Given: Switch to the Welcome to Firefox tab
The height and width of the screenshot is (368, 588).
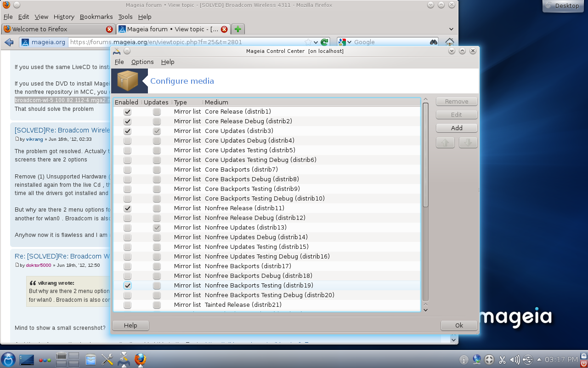Looking at the screenshot, I should (58, 29).
